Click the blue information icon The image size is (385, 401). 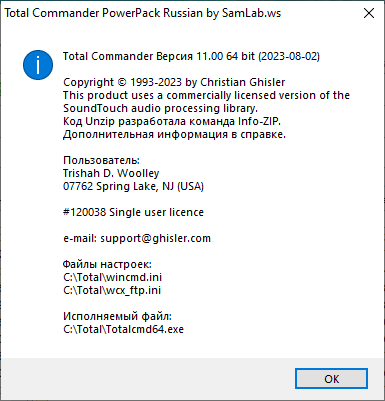click(38, 65)
